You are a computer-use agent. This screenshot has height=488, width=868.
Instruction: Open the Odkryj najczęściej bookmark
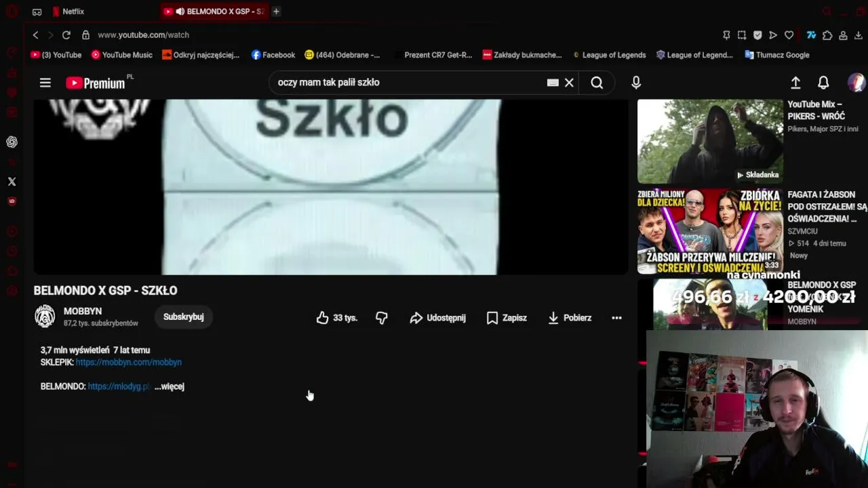201,55
